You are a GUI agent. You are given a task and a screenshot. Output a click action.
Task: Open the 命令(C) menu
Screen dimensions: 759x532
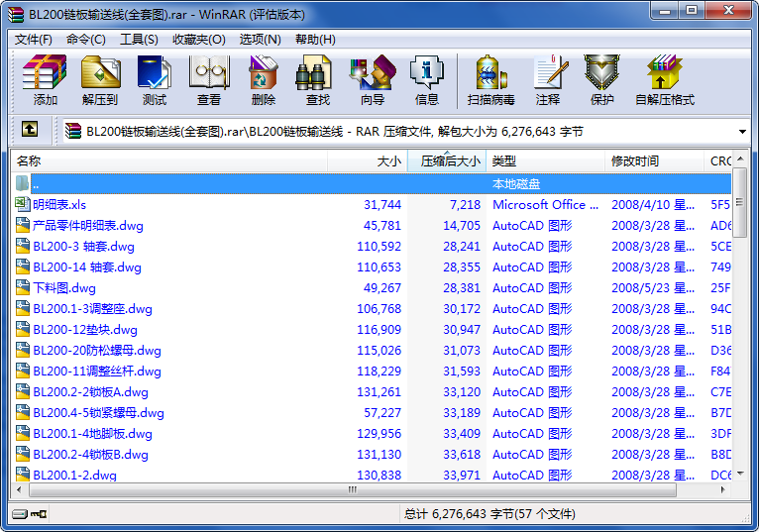click(x=85, y=40)
